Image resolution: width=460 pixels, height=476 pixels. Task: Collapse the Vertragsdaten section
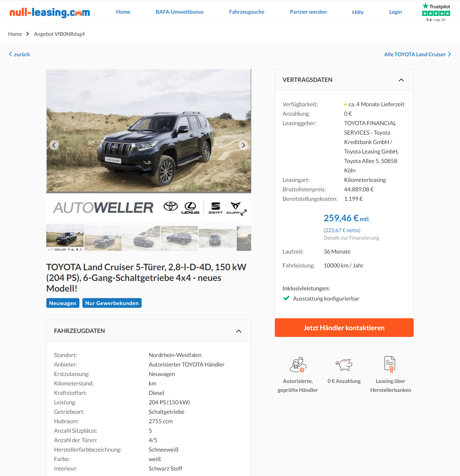tap(401, 80)
